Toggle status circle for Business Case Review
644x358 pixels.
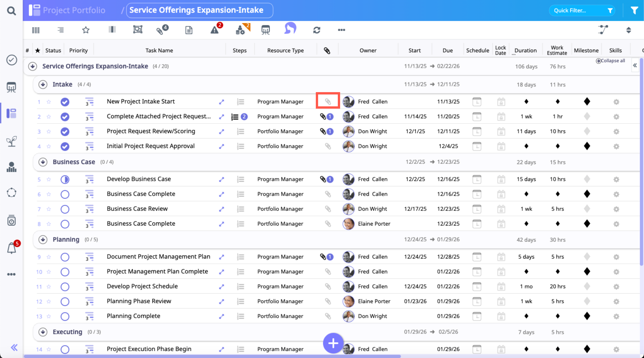(x=65, y=209)
